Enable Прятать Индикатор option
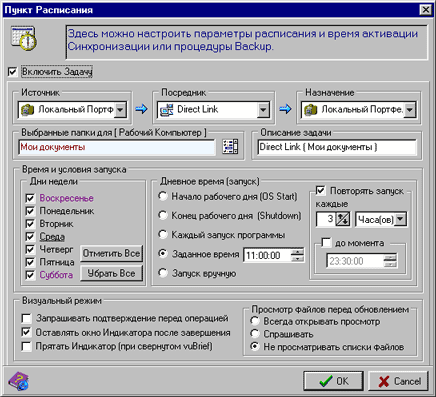This screenshot has width=436, height=397. [26, 346]
